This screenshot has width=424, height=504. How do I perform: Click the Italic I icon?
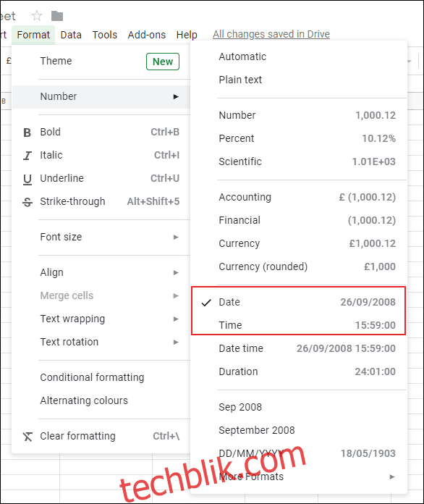[x=27, y=156]
